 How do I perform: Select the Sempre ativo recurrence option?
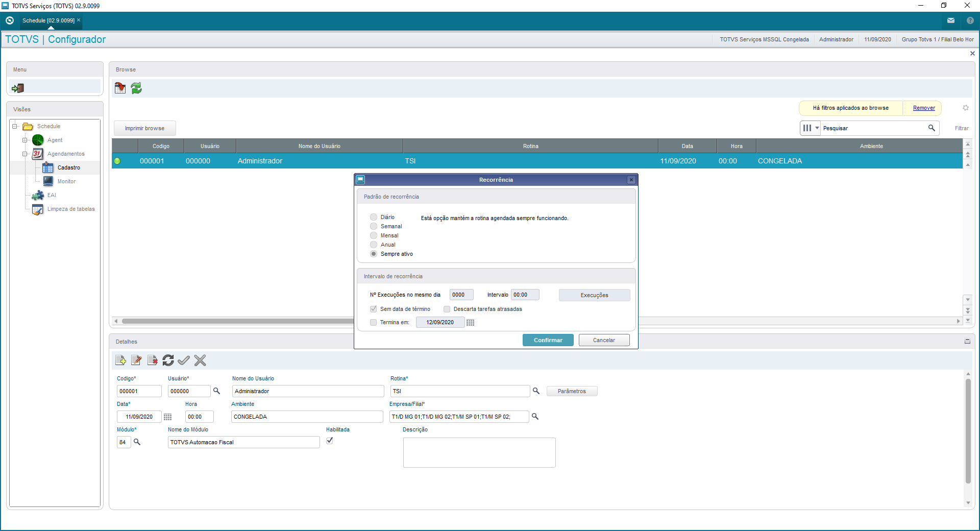374,254
